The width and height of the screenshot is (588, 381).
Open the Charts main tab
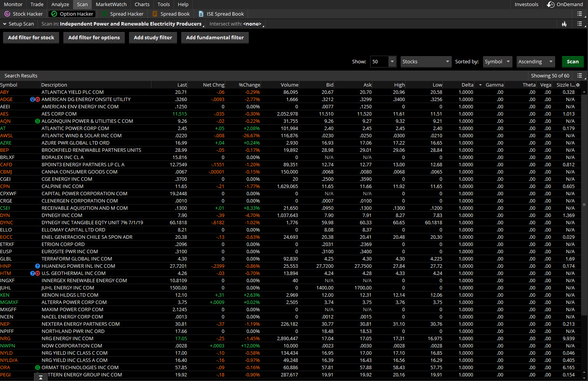(142, 5)
